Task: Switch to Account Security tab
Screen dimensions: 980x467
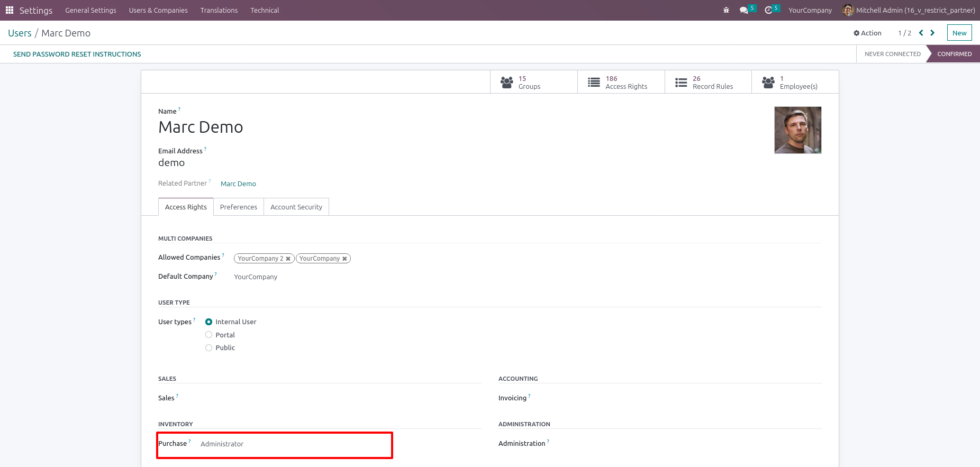Action: coord(296,207)
